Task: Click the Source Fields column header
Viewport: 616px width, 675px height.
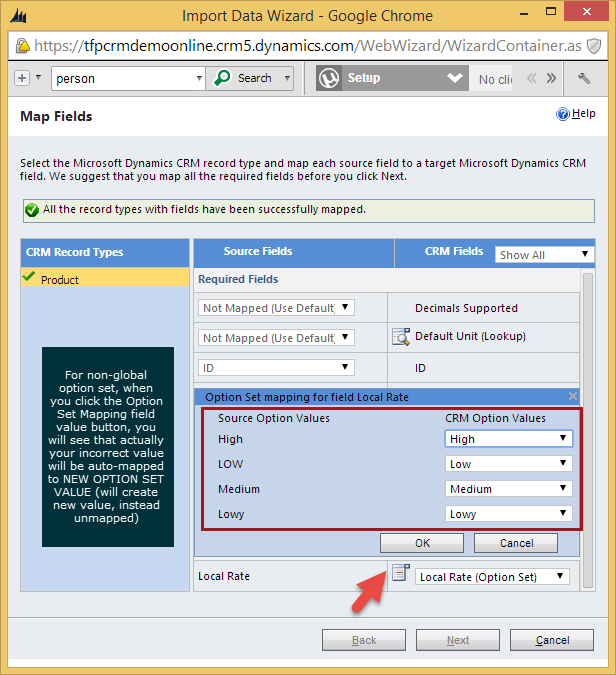Action: coord(258,251)
